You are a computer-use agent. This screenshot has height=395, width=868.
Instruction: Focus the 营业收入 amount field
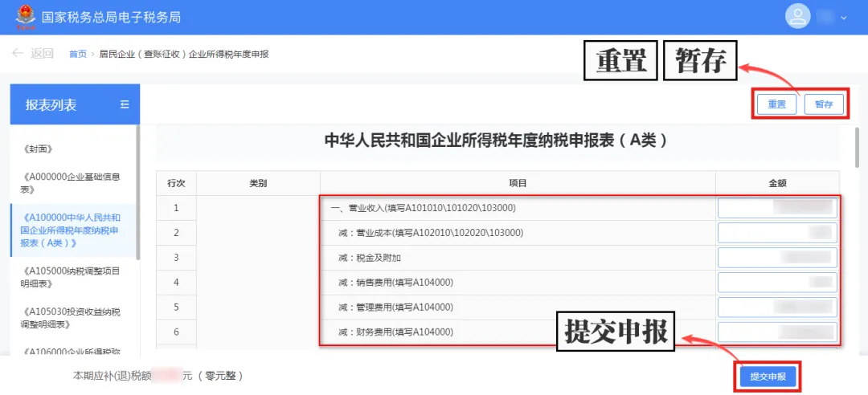tap(777, 208)
